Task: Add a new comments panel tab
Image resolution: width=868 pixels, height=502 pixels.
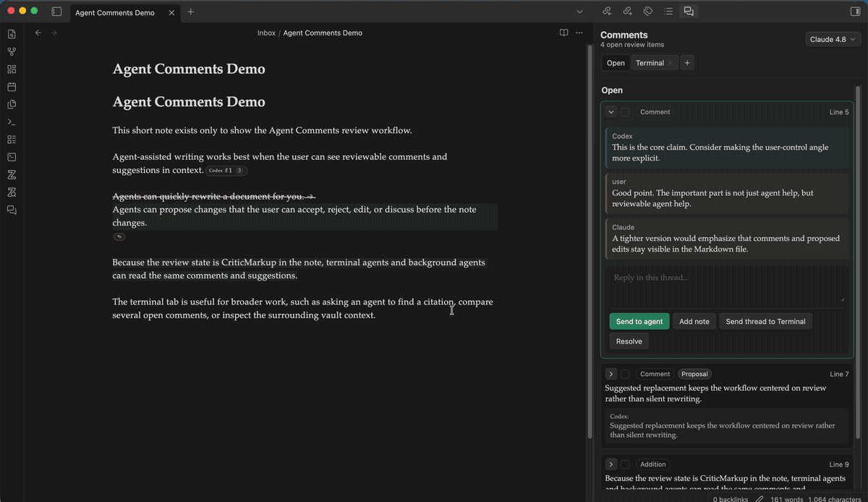Action: [687, 63]
